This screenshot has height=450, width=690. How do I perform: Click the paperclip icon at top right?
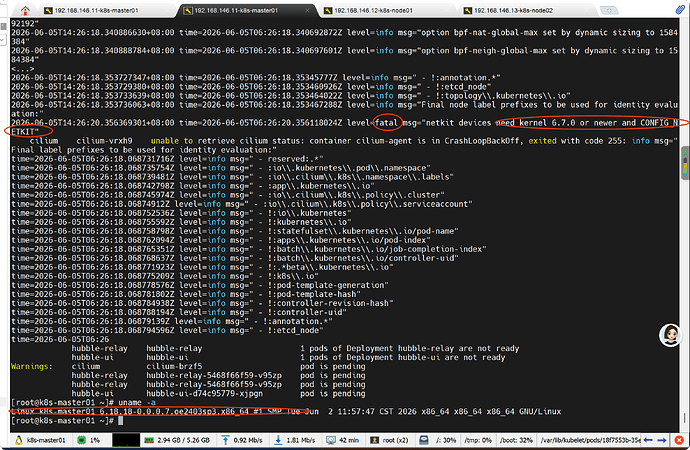(680, 10)
